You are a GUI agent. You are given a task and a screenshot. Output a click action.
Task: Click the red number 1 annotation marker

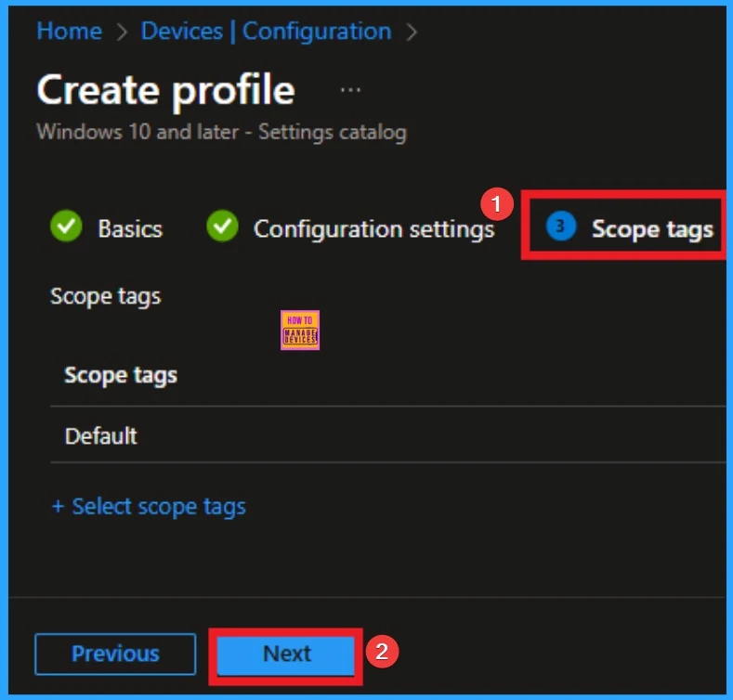point(499,201)
